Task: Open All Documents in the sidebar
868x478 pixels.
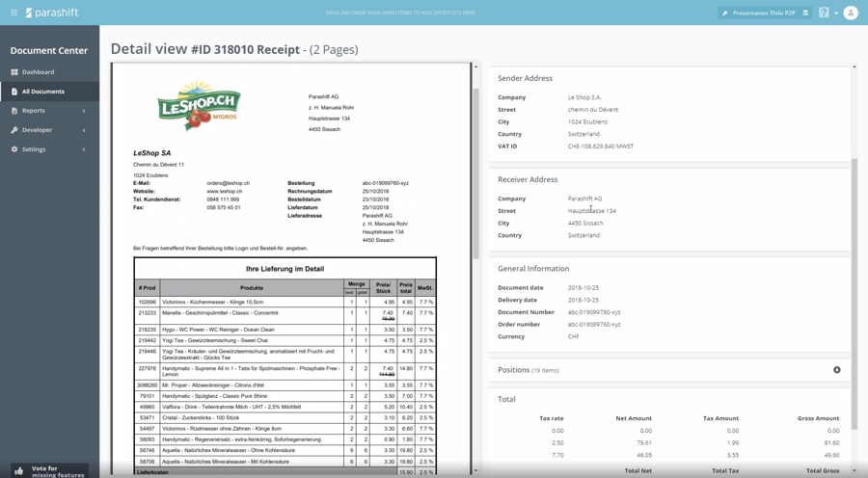Action: coord(50,92)
